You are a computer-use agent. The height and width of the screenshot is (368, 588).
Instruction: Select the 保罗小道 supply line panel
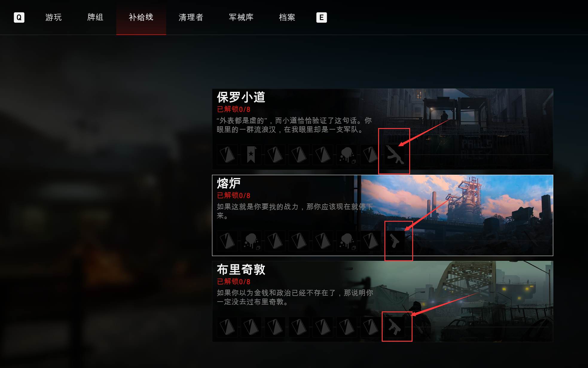pyautogui.click(x=383, y=129)
